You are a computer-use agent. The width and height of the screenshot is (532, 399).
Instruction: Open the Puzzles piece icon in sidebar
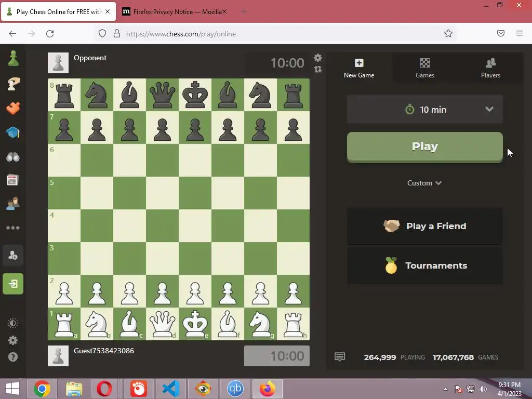[x=13, y=108]
